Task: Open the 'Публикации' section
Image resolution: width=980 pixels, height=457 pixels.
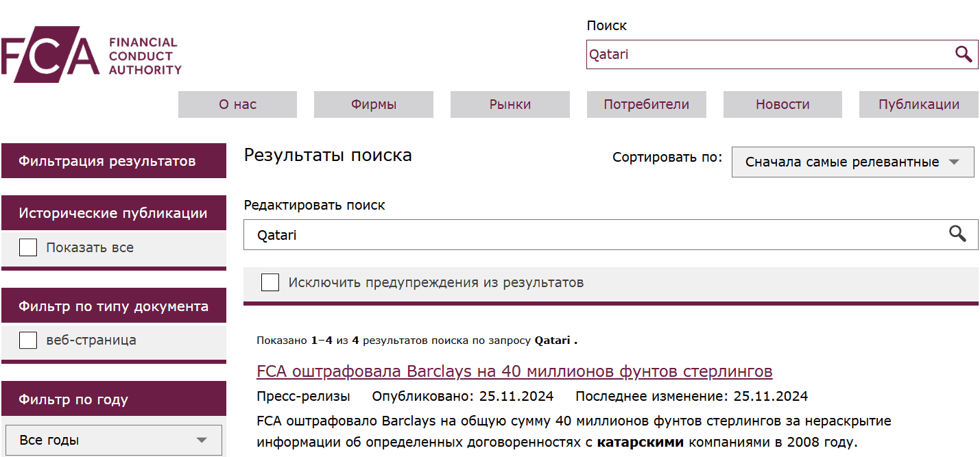Action: [918, 105]
